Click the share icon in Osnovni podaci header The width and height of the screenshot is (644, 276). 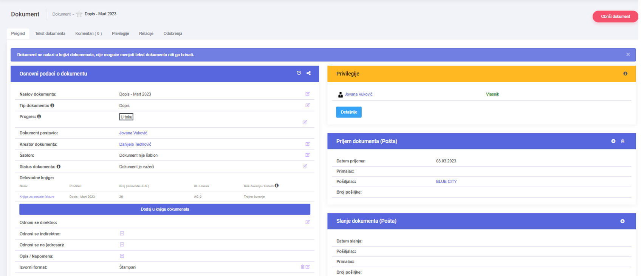[308, 73]
